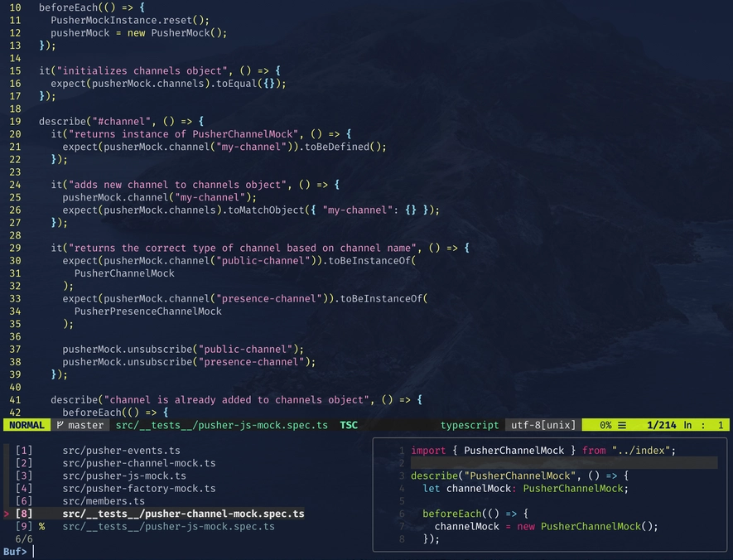This screenshot has width=733, height=560.
Task: Click the file path in the statusline
Action: click(221, 425)
